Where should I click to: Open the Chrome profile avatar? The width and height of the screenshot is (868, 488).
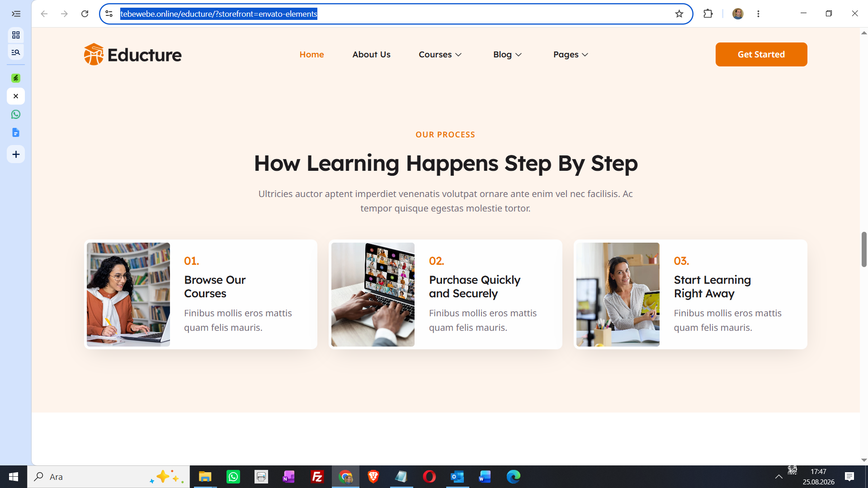[x=738, y=14]
